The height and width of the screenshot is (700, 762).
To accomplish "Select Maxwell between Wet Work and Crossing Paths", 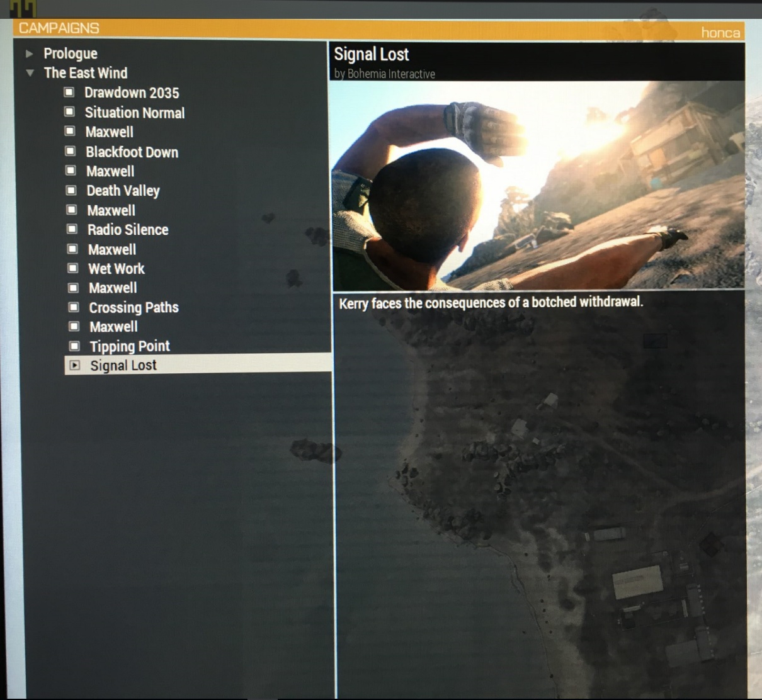I will [x=113, y=288].
